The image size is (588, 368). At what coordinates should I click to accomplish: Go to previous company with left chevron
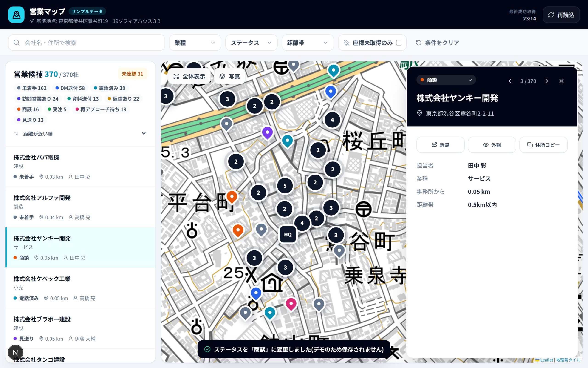510,81
